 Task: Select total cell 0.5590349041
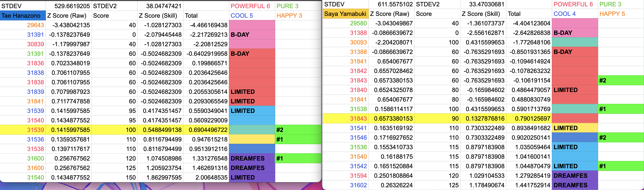pos(206,111)
